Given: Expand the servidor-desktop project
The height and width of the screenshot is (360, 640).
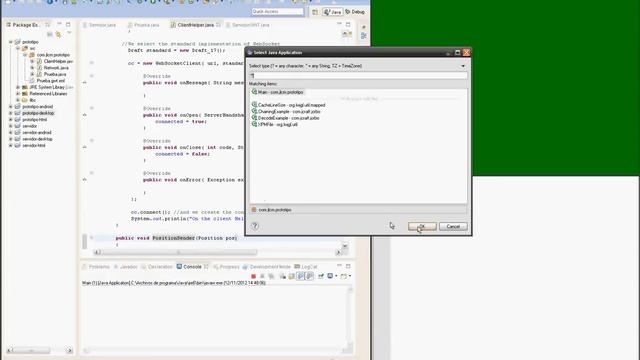Looking at the screenshot, I should click(x=11, y=139).
